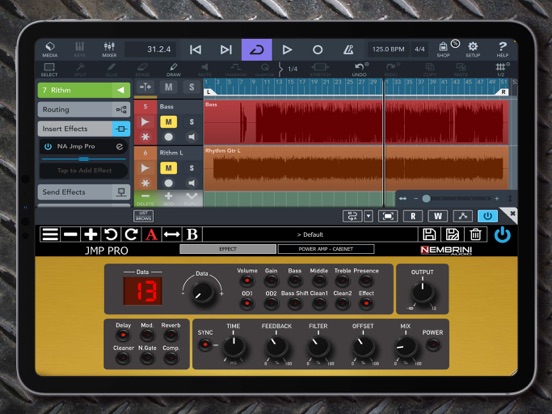Toggle monitoring on Rithm L track
This screenshot has width=552, height=414.
192,183
